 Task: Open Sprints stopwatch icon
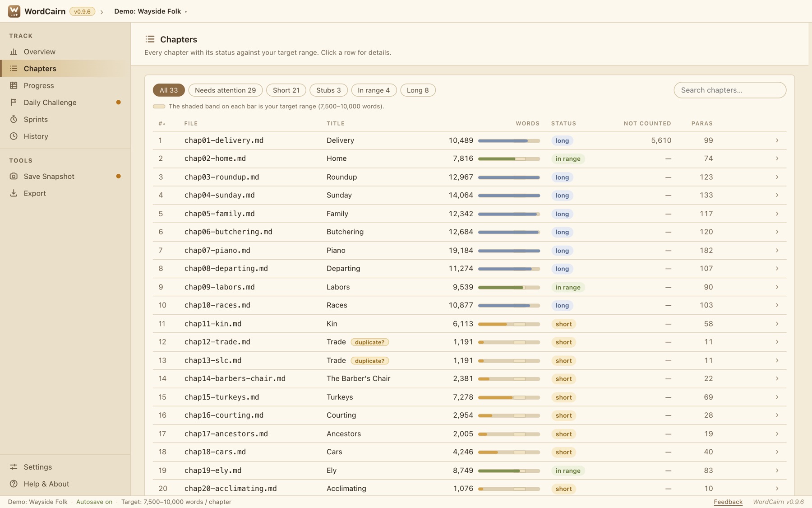14,119
